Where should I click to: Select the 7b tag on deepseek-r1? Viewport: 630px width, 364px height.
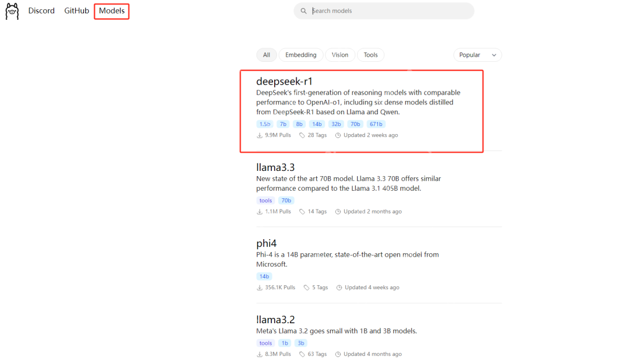283,124
